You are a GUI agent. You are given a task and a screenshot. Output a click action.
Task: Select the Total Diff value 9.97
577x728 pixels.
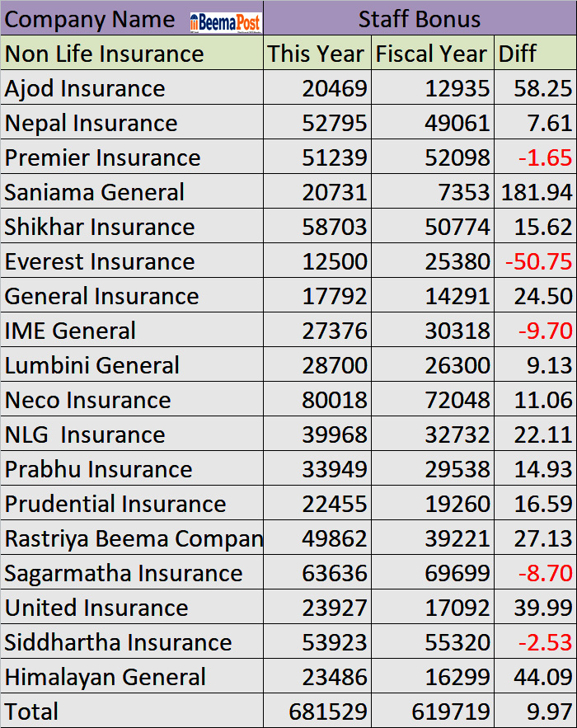[551, 712]
